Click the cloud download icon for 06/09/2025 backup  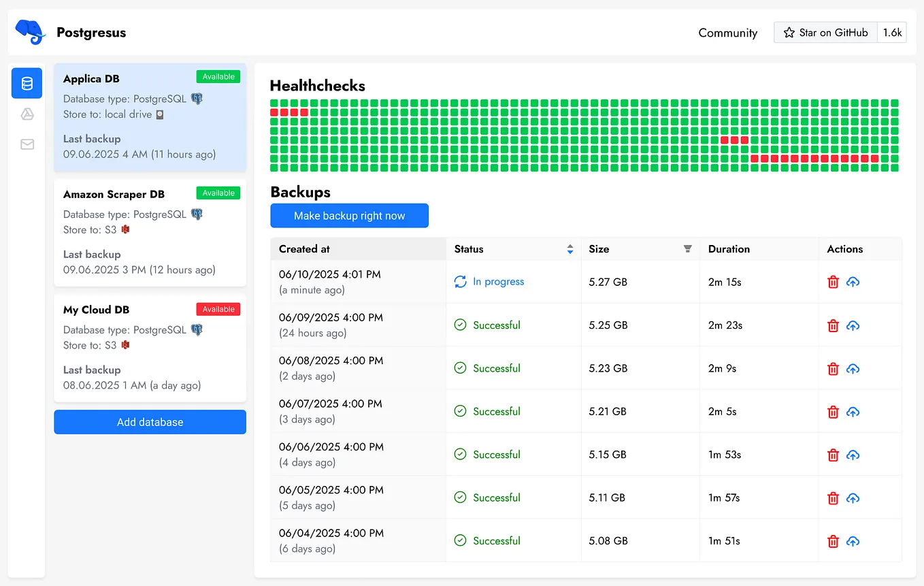[x=853, y=325]
